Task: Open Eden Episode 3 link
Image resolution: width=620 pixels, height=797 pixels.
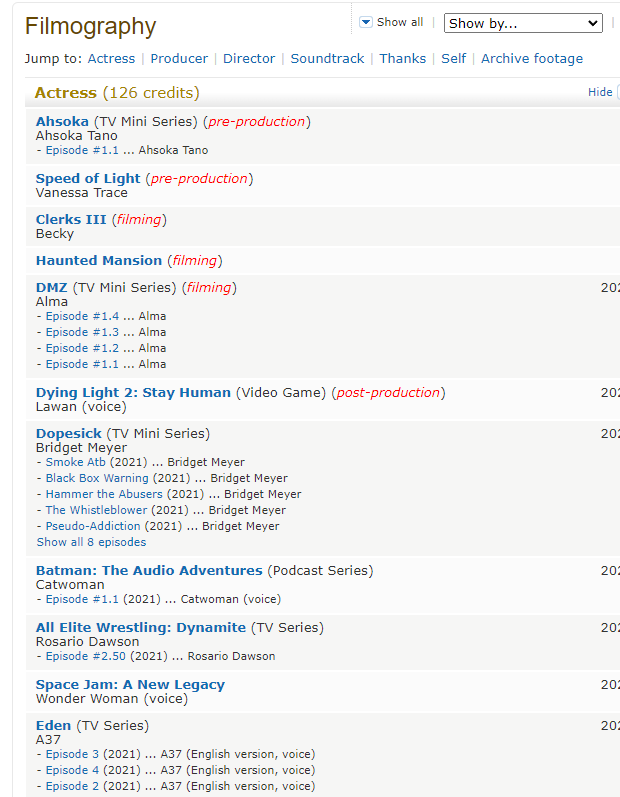Action: pyautogui.click(x=72, y=754)
